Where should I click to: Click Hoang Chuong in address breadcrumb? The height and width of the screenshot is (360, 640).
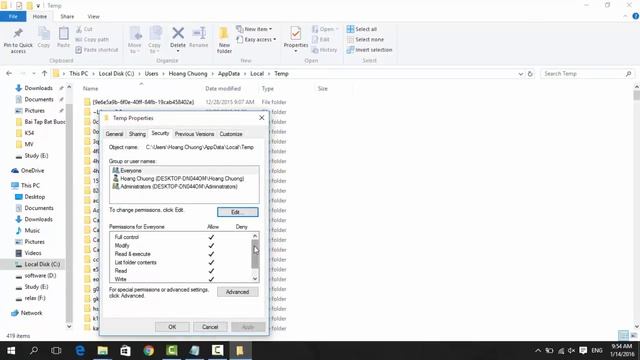pos(188,74)
